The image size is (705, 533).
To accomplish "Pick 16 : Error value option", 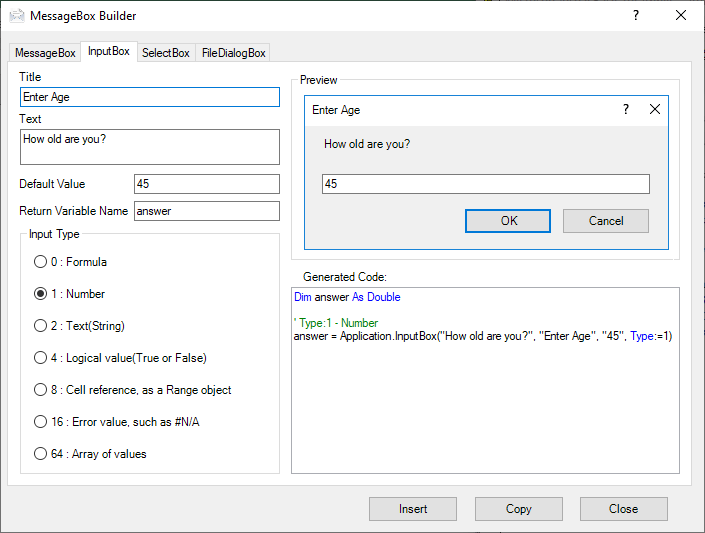I will pyautogui.click(x=117, y=421).
